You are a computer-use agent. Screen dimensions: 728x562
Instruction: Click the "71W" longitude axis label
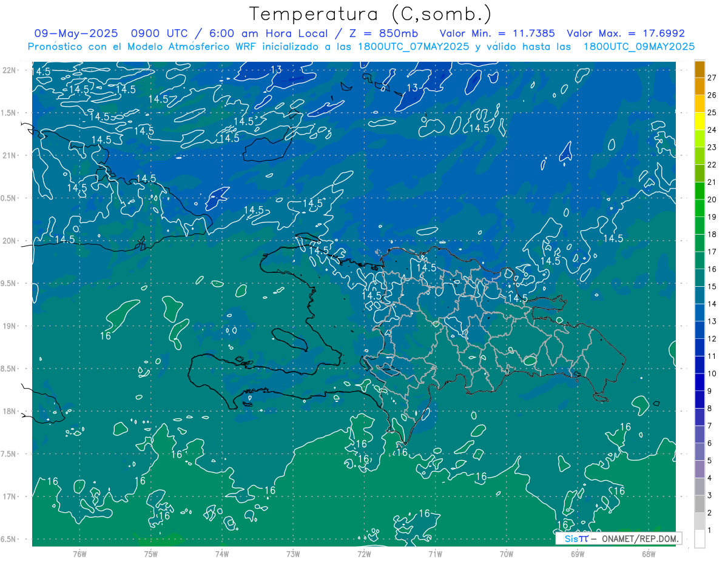pos(435,554)
